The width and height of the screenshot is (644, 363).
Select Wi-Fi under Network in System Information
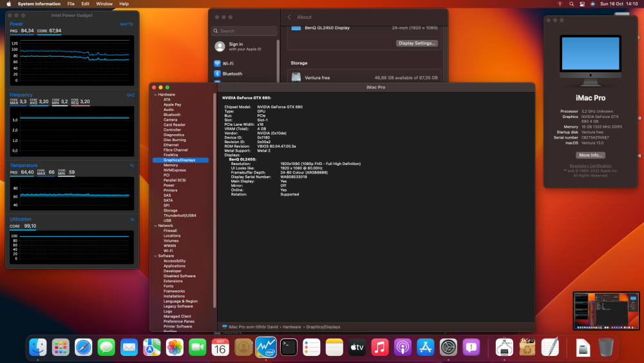(x=168, y=251)
